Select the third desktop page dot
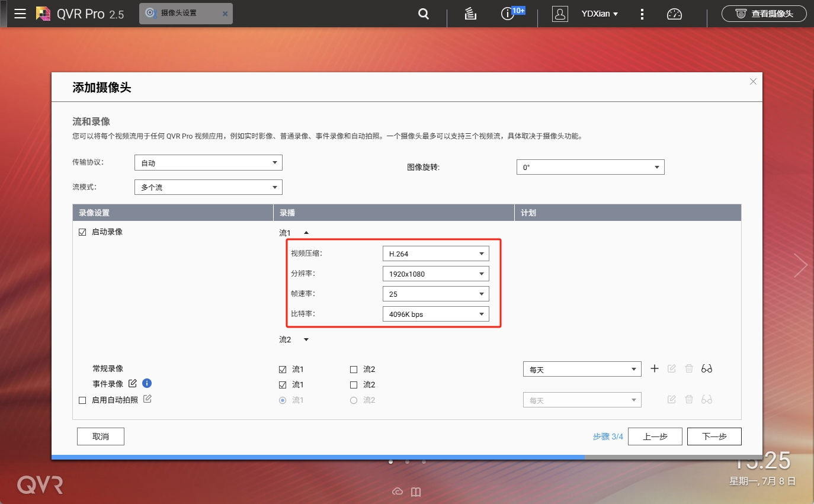 pos(424,461)
